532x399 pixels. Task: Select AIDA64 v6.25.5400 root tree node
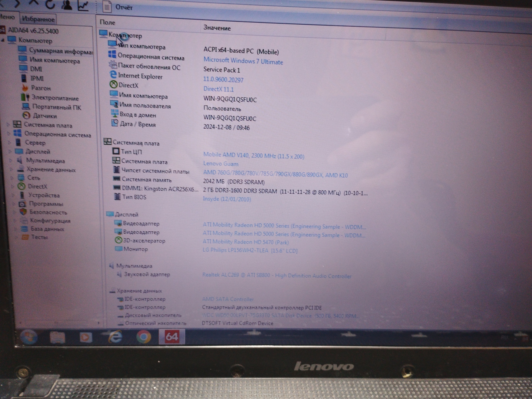[x=33, y=30]
